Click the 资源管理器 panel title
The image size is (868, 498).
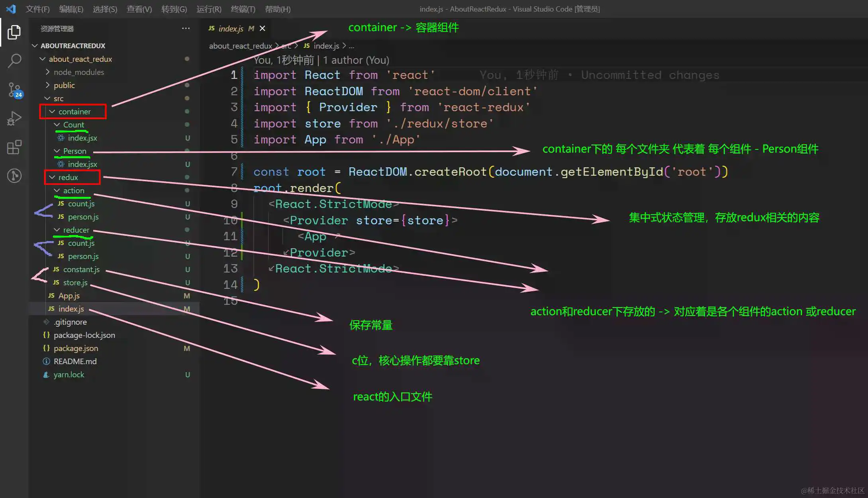click(x=57, y=29)
